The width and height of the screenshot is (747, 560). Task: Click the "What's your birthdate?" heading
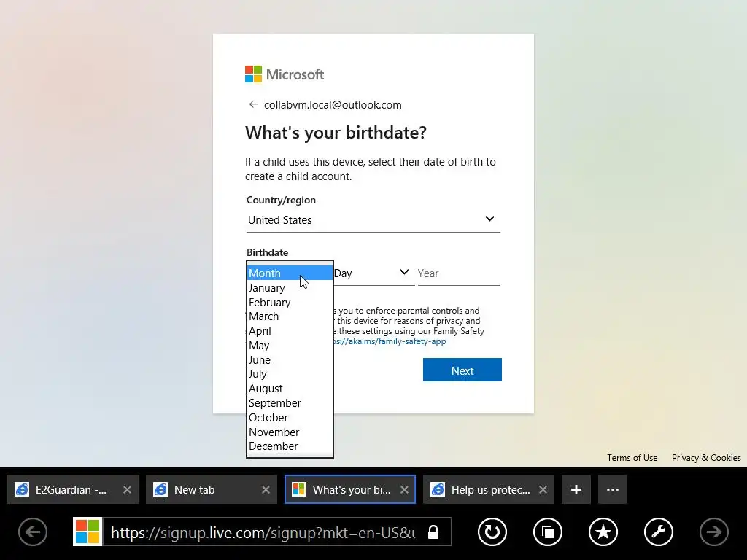[336, 133]
